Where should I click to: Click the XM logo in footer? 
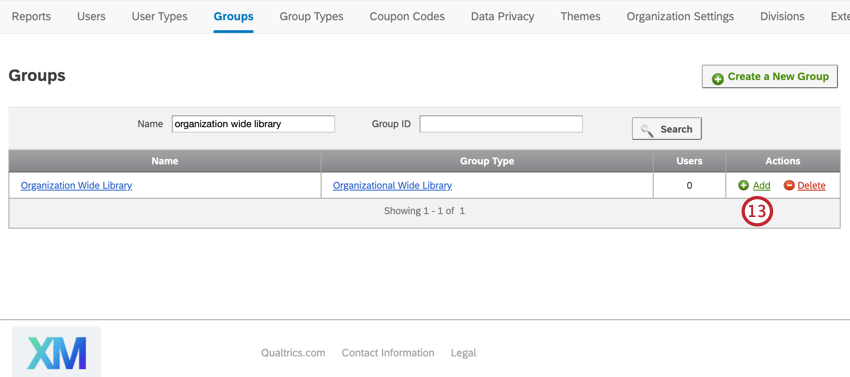[56, 352]
